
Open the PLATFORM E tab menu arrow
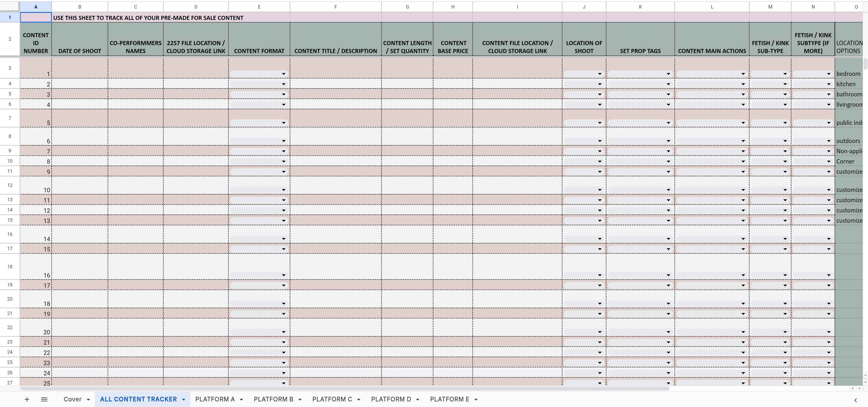pos(476,400)
